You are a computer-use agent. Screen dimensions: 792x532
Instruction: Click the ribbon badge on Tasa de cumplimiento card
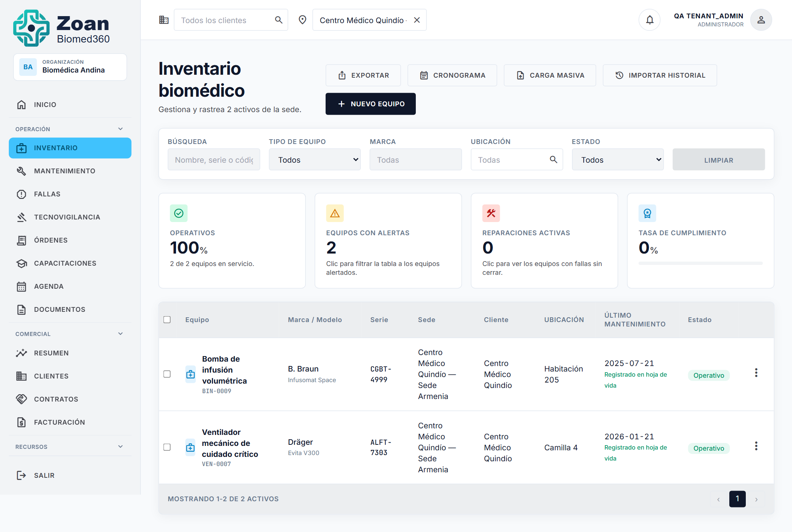tap(647, 213)
